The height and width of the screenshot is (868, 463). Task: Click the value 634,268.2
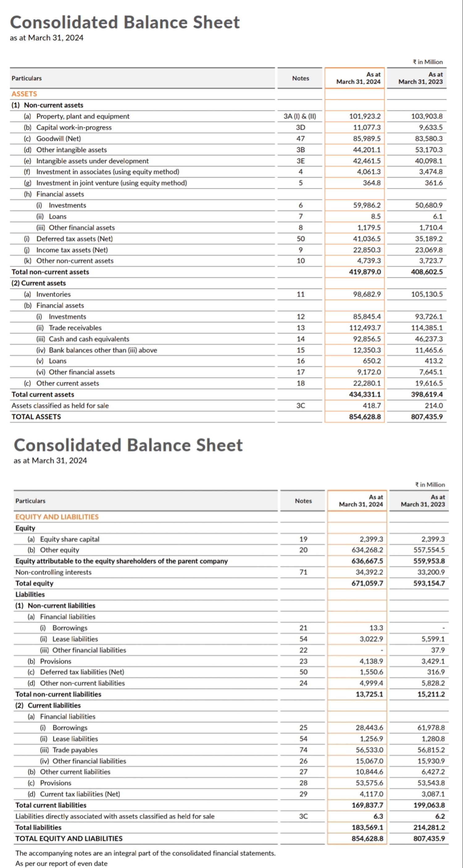(x=367, y=550)
